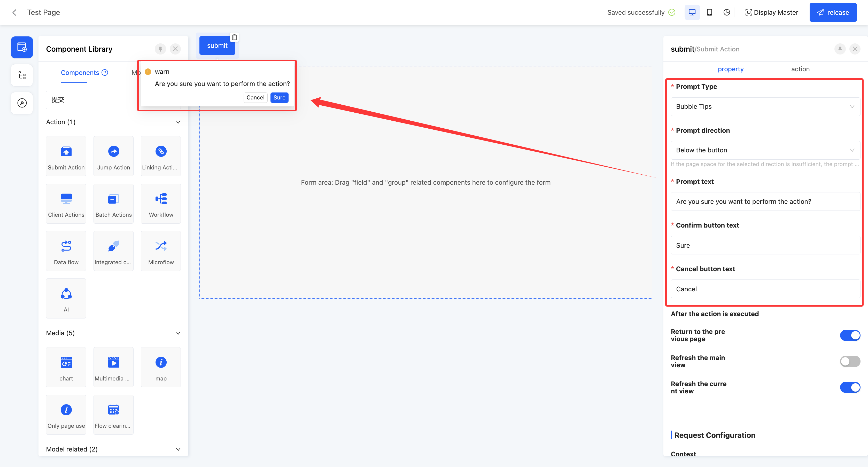This screenshot has width=868, height=467.
Task: Open the Prompt direction dropdown
Action: point(765,150)
